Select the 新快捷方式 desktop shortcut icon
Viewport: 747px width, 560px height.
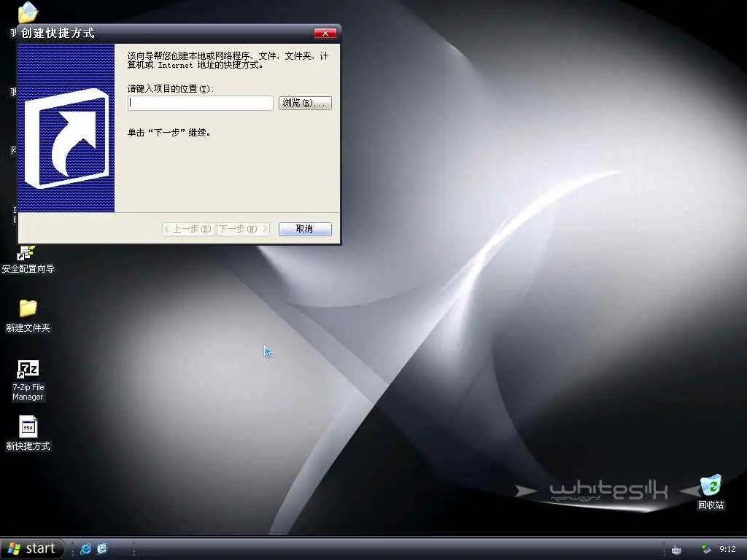(28, 433)
